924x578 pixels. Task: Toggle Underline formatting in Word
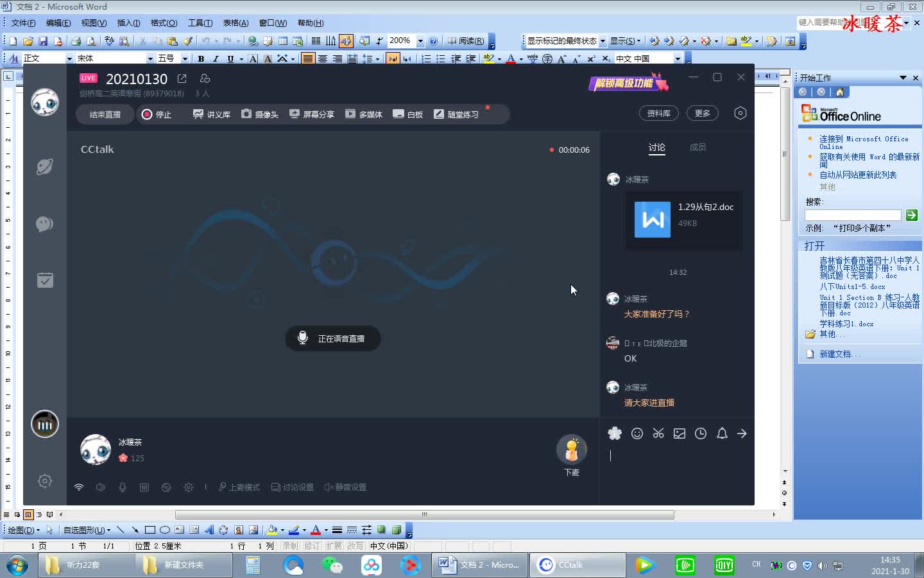tap(230, 58)
